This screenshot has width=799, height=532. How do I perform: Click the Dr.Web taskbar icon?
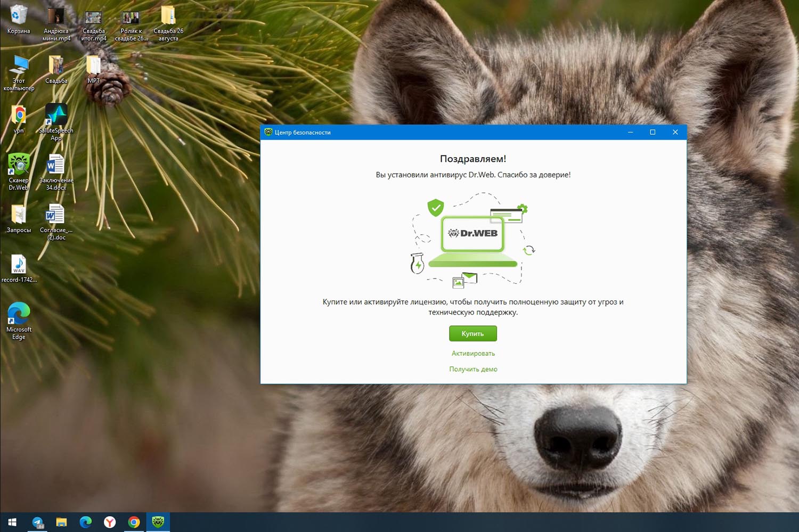pos(158,522)
